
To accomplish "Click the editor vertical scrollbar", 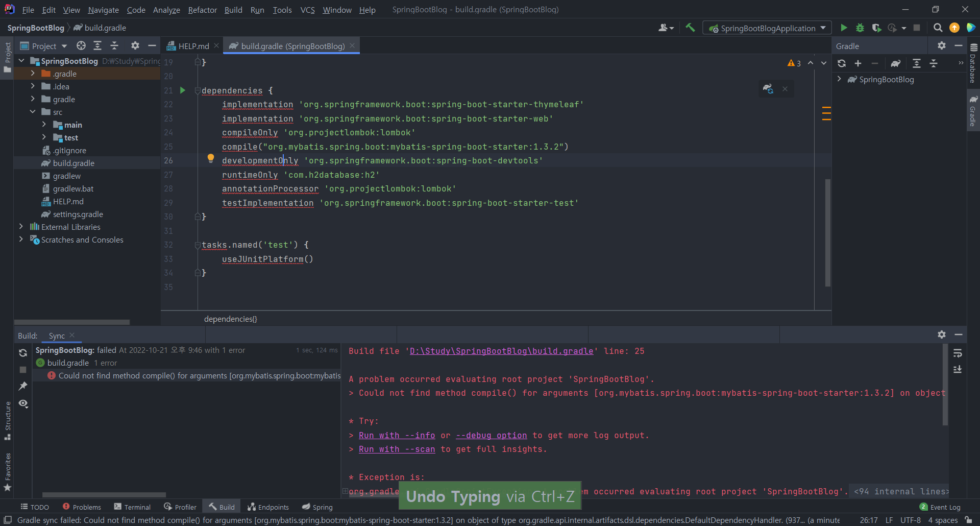I will coord(827,232).
